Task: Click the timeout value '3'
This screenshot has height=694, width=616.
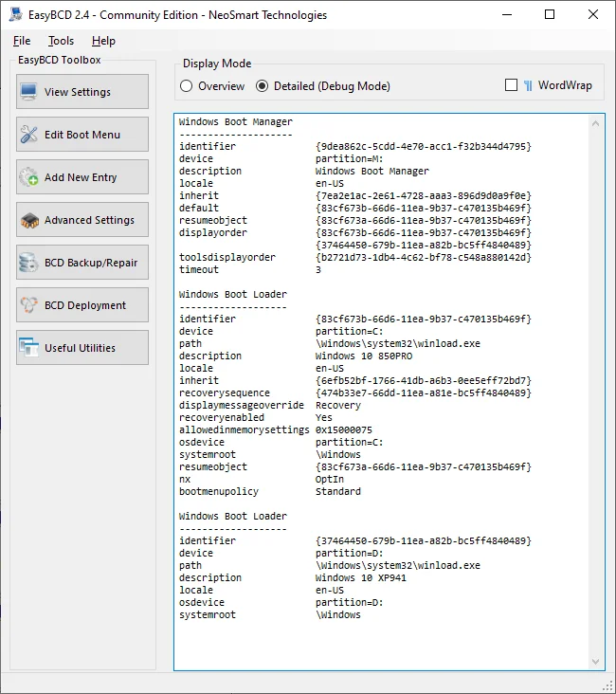Action: [x=318, y=269]
